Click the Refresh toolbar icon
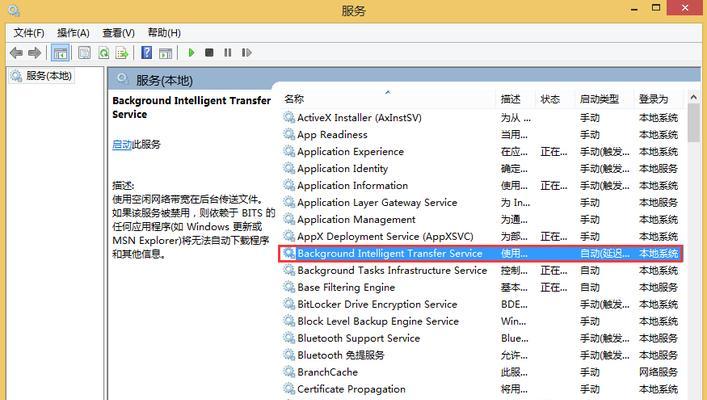The height and width of the screenshot is (400, 707). (104, 53)
